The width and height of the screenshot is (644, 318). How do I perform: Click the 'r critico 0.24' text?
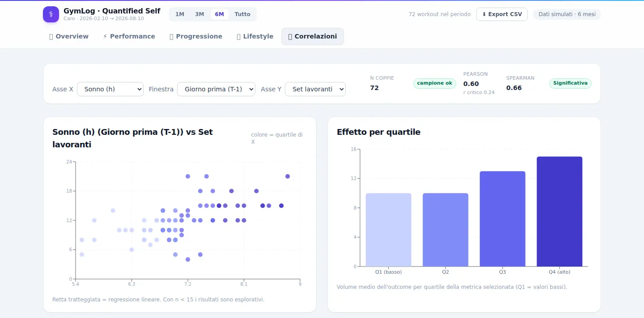479,92
